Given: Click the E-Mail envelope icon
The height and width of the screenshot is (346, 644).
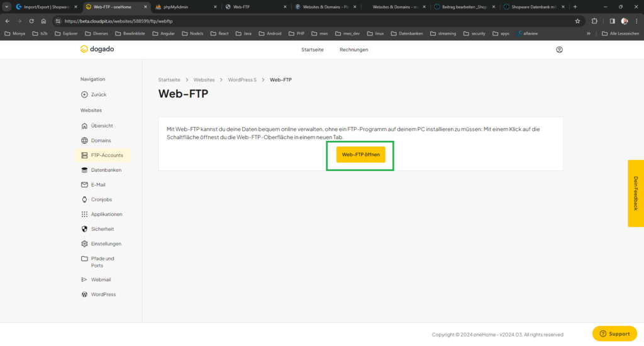Looking at the screenshot, I should (x=85, y=185).
